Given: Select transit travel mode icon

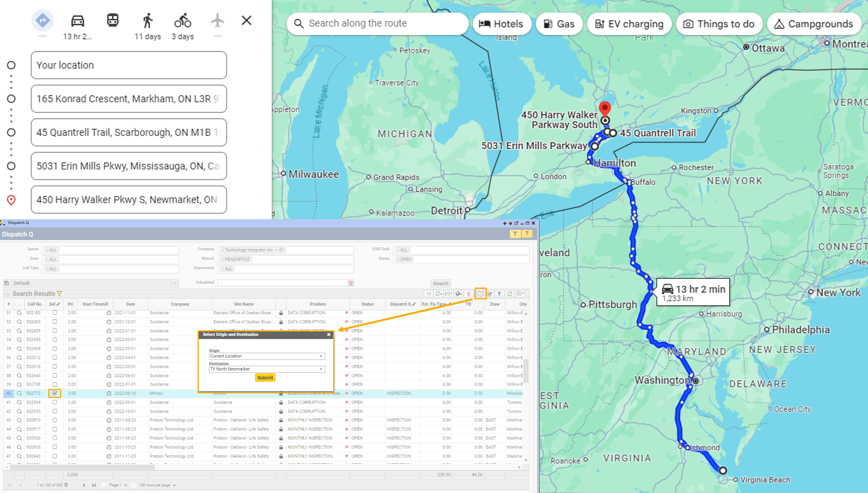Looking at the screenshot, I should (x=112, y=21).
